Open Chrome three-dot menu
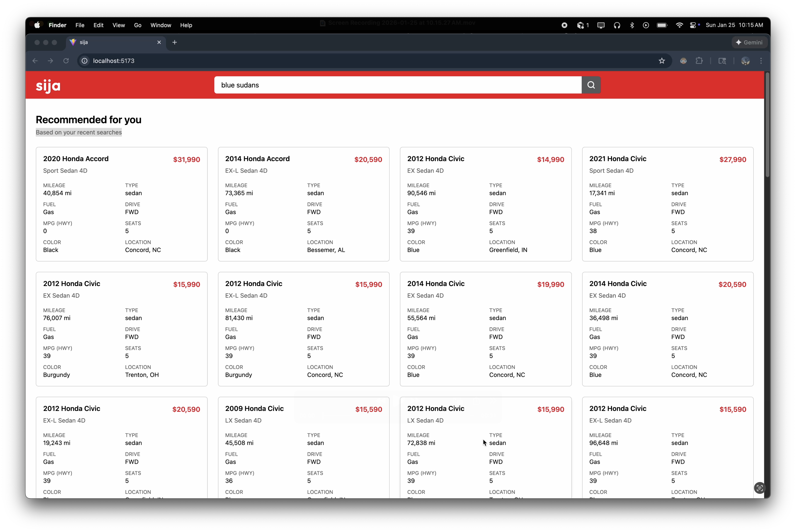Screen dimensions: 796x532 pyautogui.click(x=761, y=61)
